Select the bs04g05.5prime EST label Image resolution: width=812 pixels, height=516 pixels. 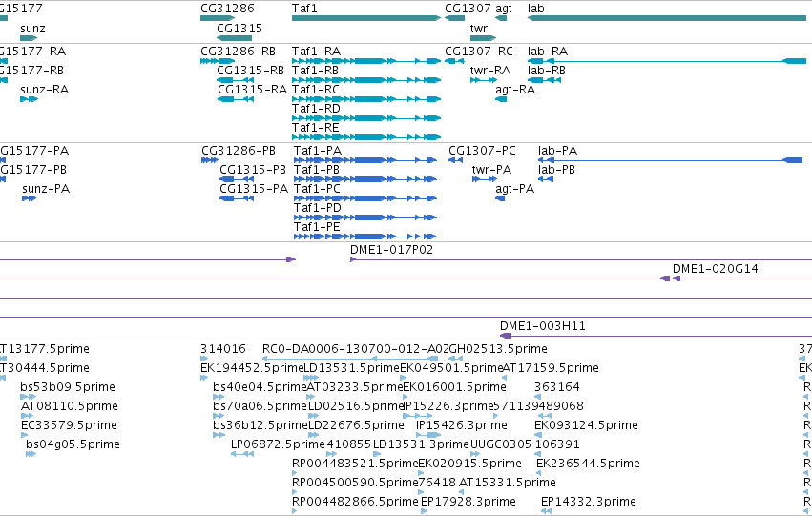(73, 444)
